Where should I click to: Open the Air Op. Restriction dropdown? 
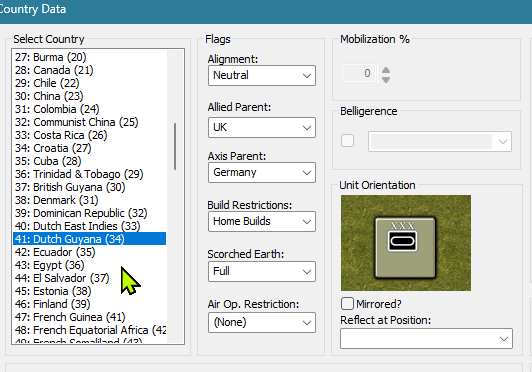click(262, 322)
